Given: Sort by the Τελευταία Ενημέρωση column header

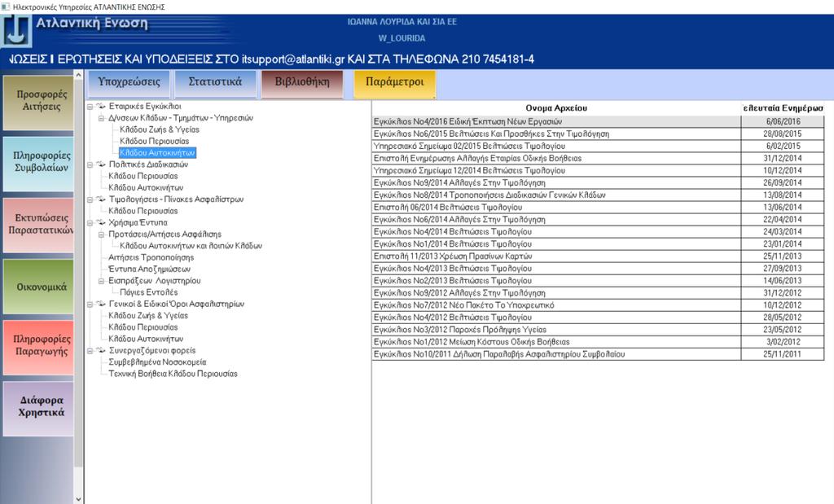Looking at the screenshot, I should [x=783, y=108].
